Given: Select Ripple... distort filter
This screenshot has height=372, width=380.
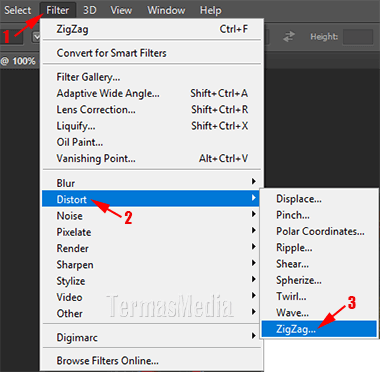Looking at the screenshot, I should pos(319,248).
